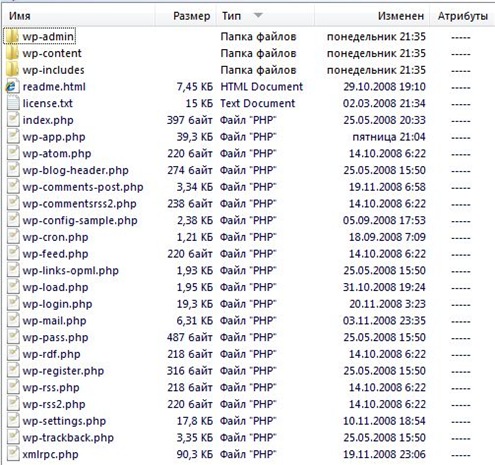Sort by the Имя column header
Viewport: 495px width, 465px height.
(79, 16)
